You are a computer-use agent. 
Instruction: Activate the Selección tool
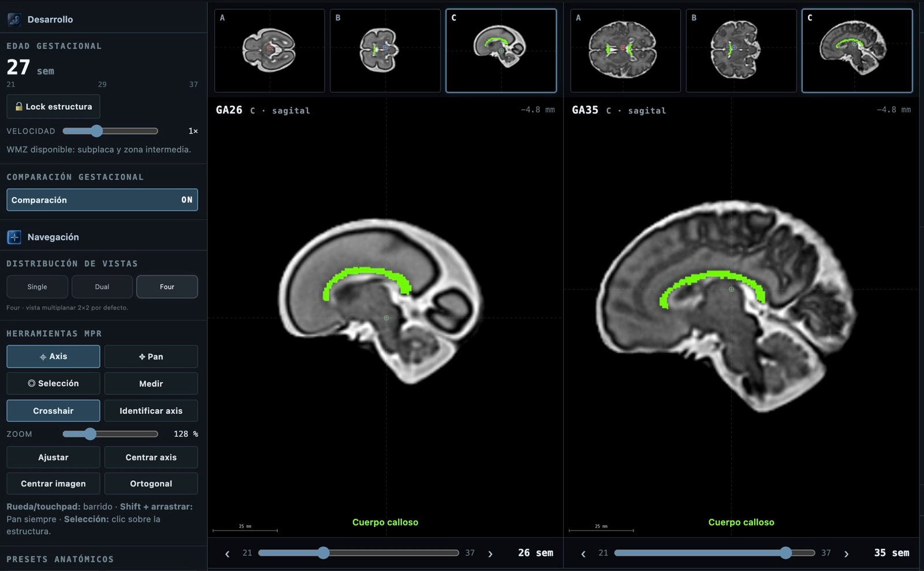pos(53,384)
